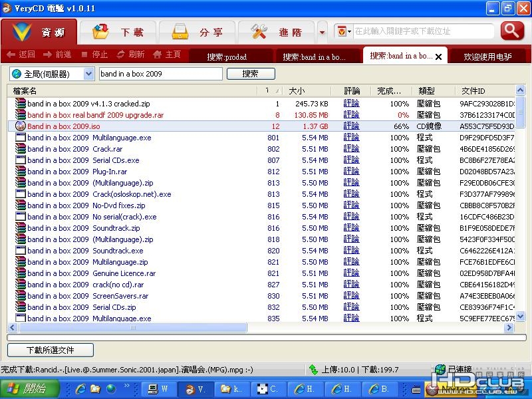Launch Internet Explorer from quick launch
This screenshot has height=399, width=532.
click(80, 389)
